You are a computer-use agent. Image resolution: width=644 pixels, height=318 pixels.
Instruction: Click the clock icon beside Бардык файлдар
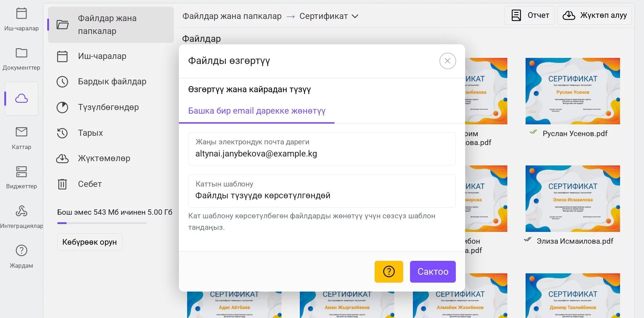62,82
